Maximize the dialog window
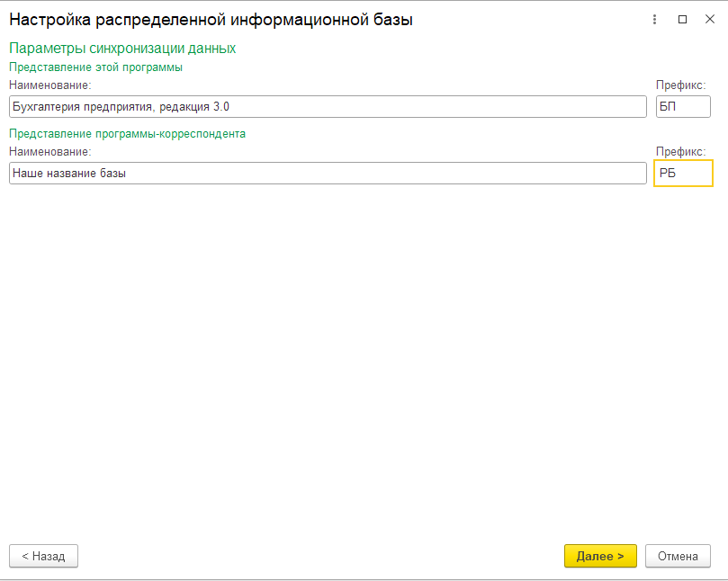 pos(682,20)
